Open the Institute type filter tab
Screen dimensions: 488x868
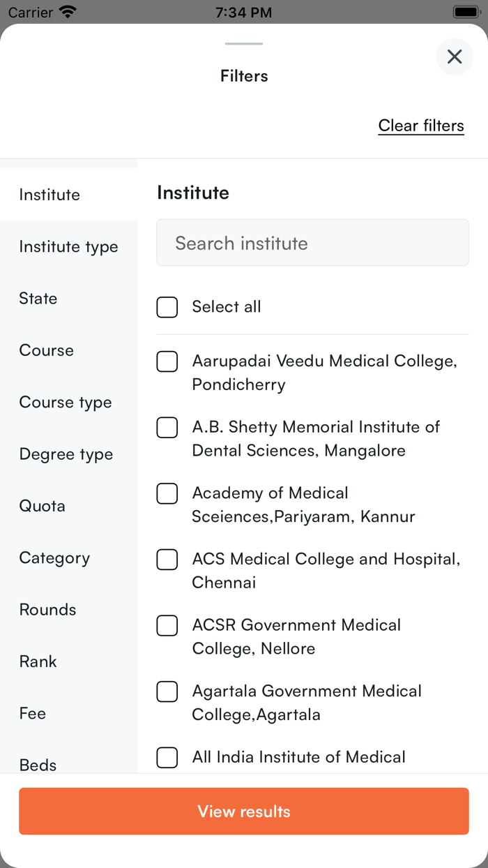point(68,247)
